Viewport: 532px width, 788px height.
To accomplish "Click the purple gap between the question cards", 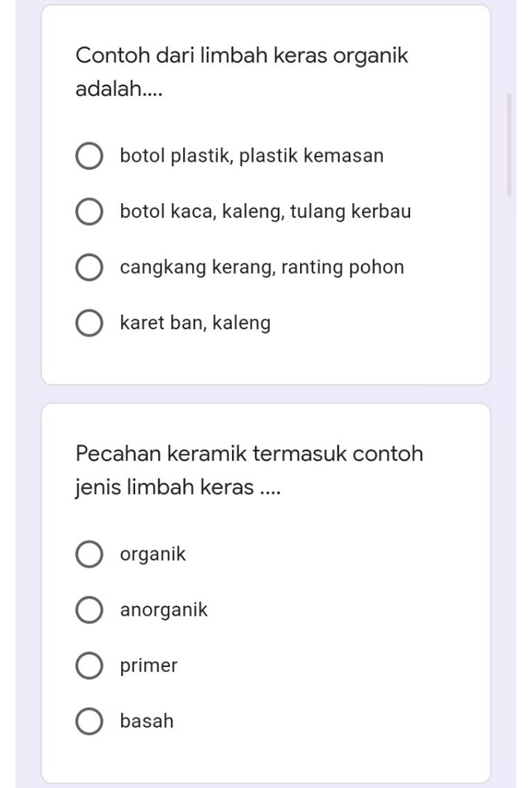I will click(265, 394).
